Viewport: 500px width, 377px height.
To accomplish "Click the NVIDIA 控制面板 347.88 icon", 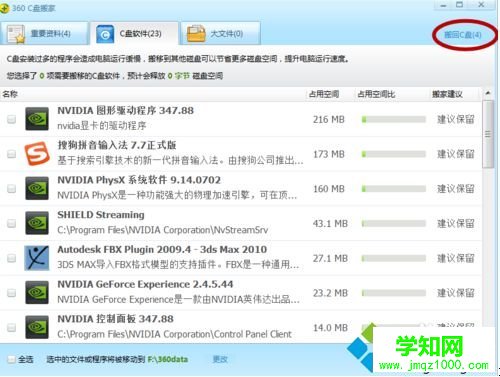I will pos(37,327).
